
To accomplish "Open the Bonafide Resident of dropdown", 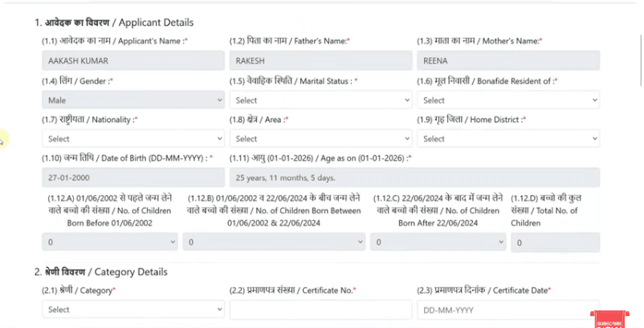I will point(507,100).
